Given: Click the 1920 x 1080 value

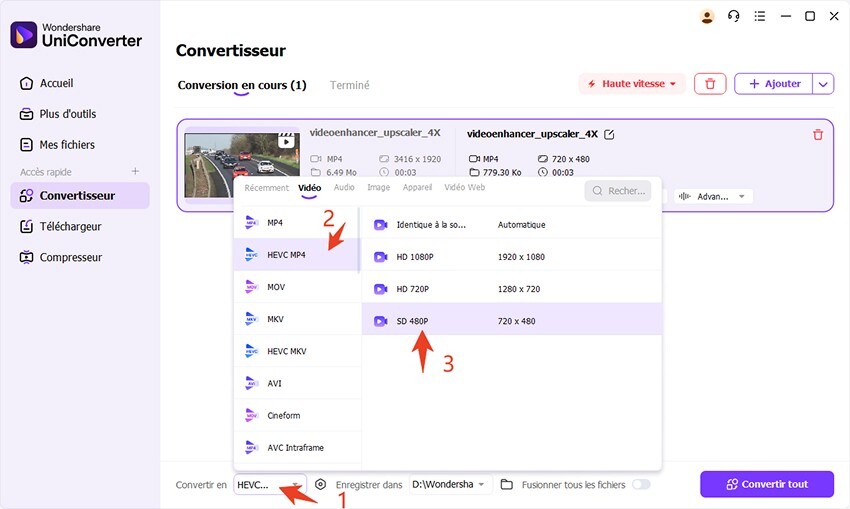Looking at the screenshot, I should [x=521, y=257].
